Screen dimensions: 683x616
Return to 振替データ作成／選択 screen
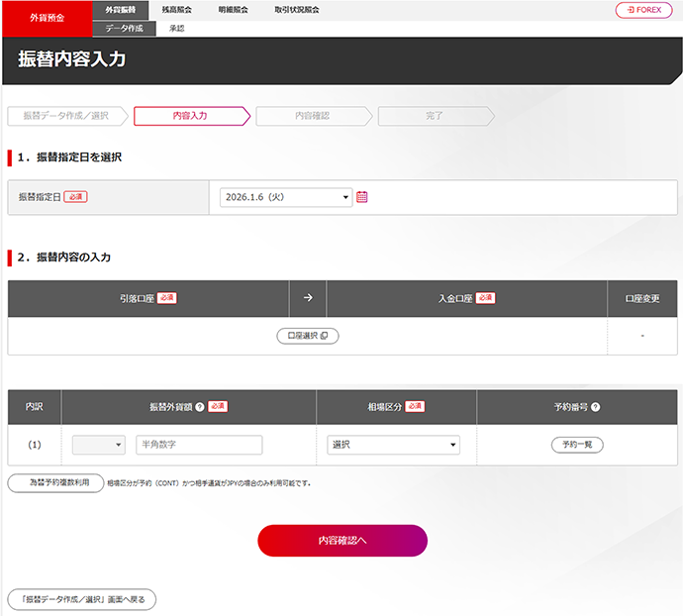[81, 600]
